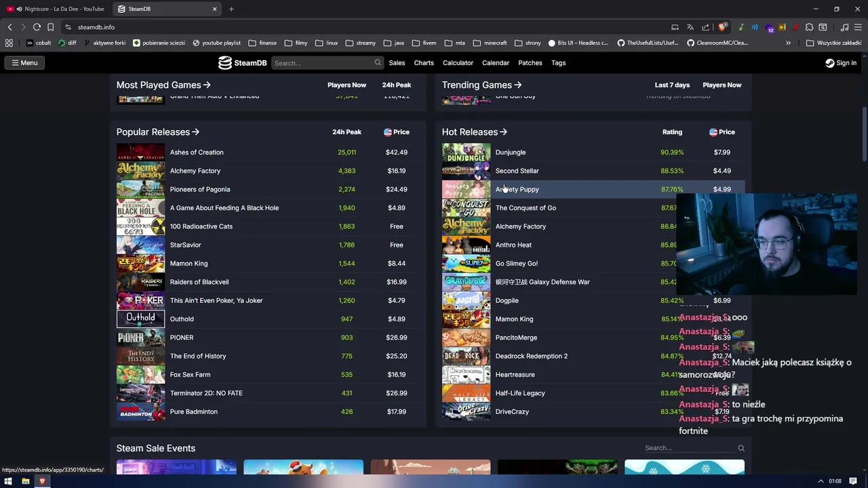
Task: Open Deadrock Redemption 2
Action: point(532,356)
